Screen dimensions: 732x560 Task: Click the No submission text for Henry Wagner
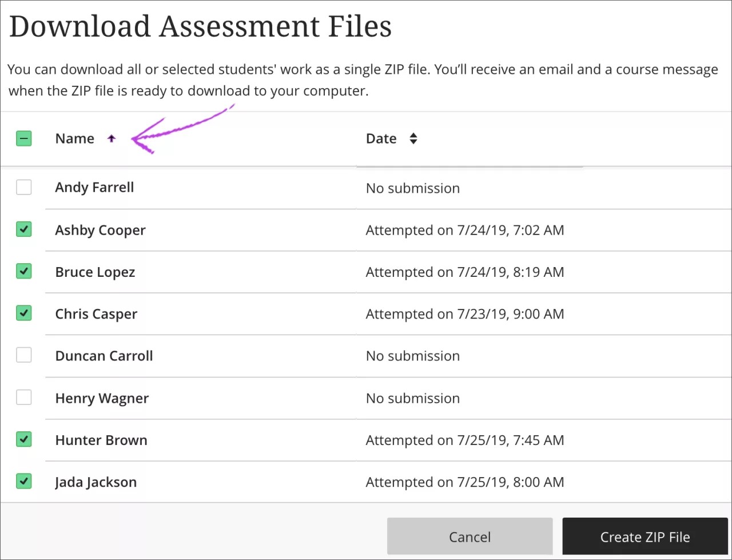click(x=412, y=398)
